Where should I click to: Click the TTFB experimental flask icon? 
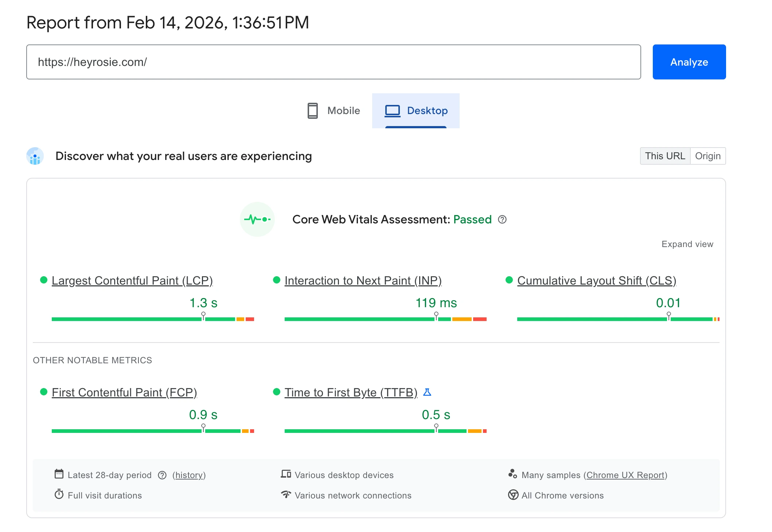[427, 392]
